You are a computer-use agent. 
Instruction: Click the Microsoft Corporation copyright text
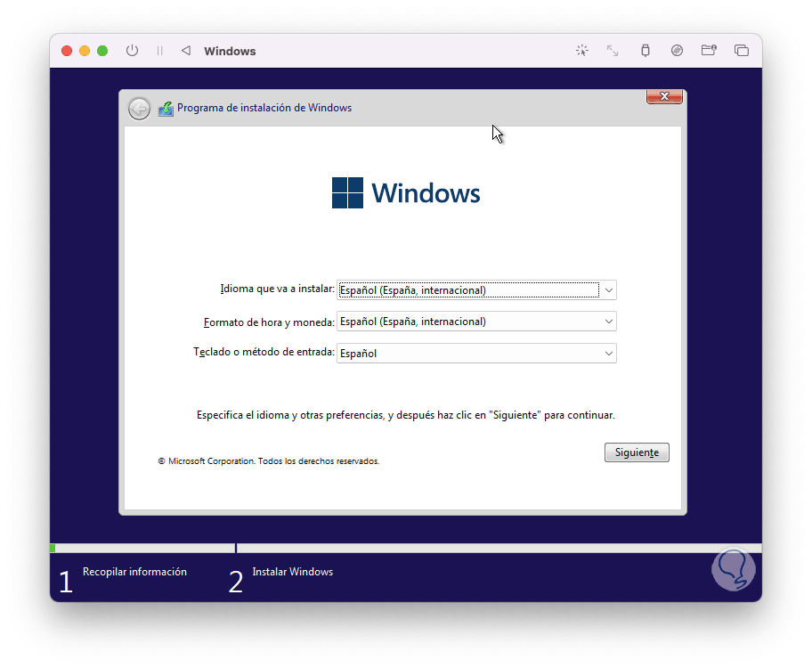269,461
